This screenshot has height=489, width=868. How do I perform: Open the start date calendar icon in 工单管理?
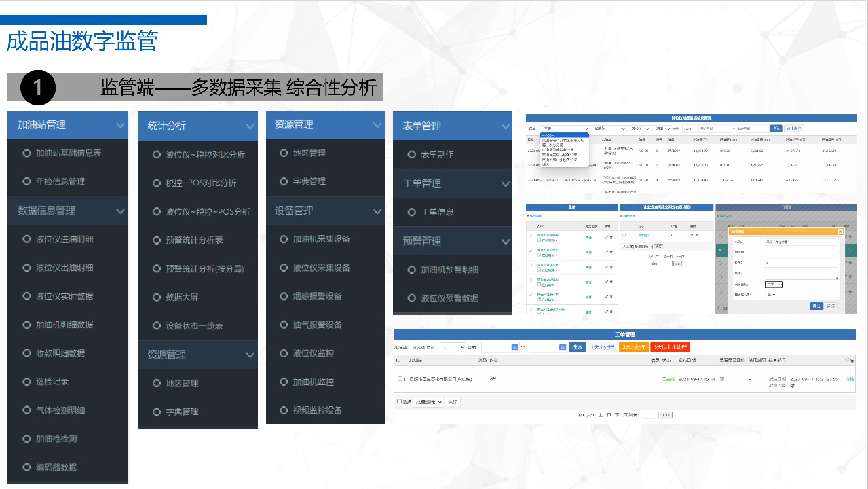(x=514, y=347)
